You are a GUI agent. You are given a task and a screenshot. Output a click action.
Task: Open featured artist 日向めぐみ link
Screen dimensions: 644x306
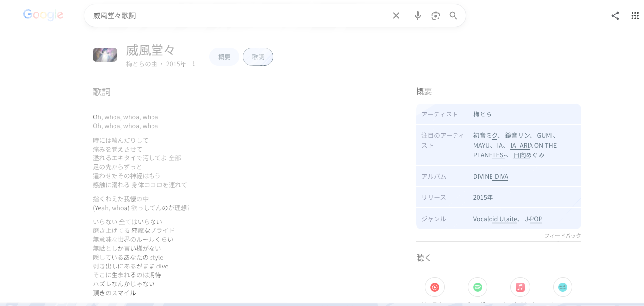pyautogui.click(x=529, y=155)
